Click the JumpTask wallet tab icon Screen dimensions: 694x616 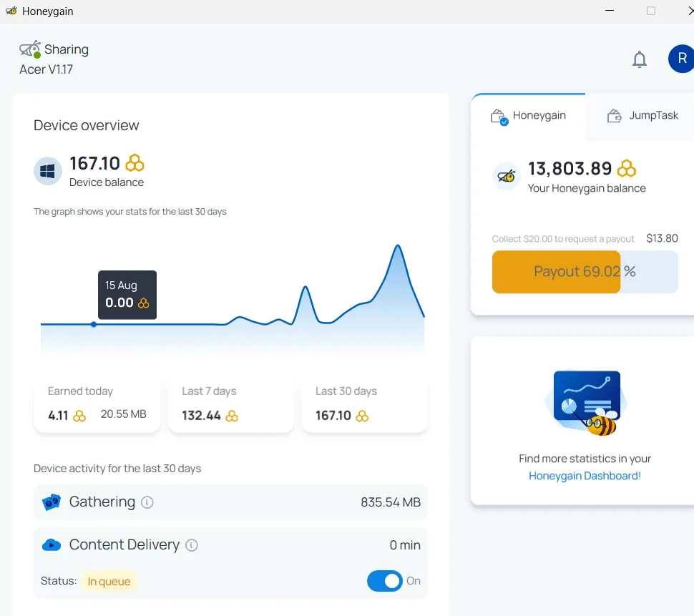614,115
